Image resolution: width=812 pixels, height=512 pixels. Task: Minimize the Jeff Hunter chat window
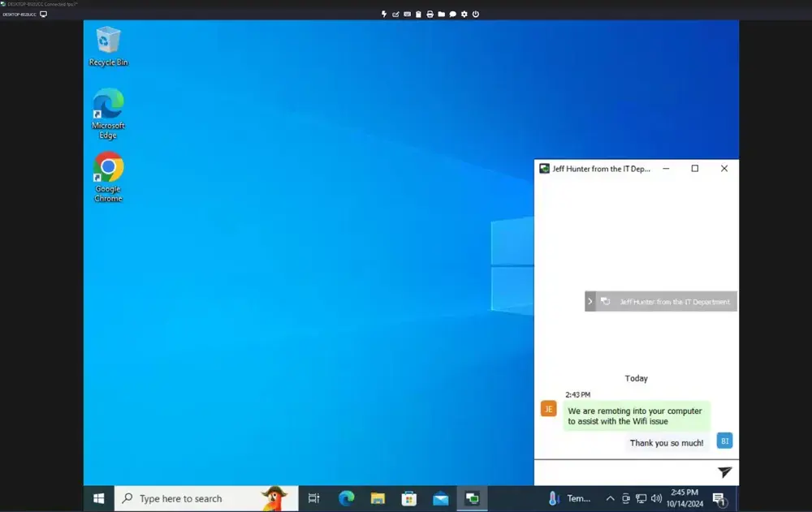click(x=666, y=169)
